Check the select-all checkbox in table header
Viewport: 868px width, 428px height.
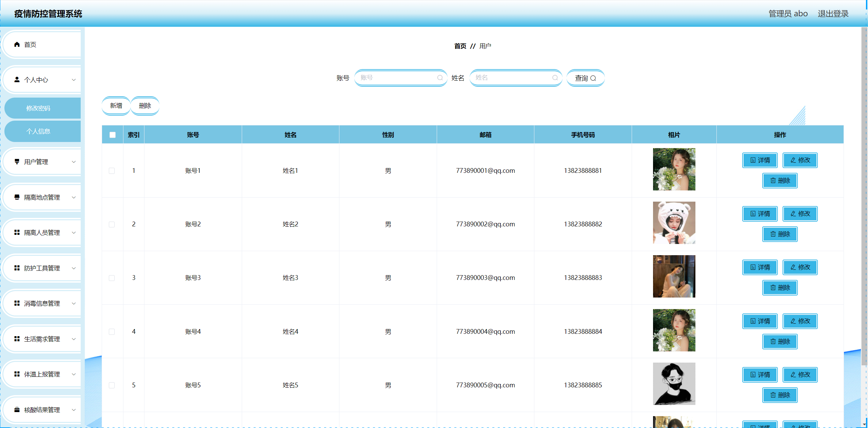[x=112, y=135]
